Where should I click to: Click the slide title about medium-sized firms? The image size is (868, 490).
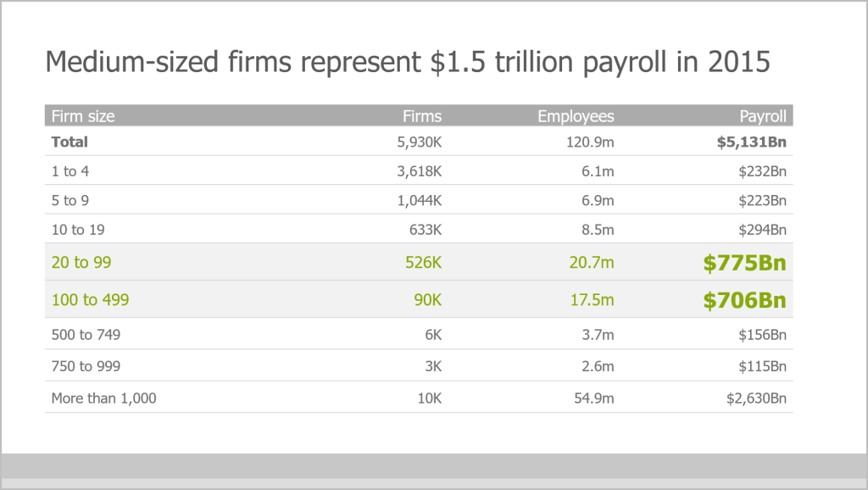pyautogui.click(x=408, y=62)
